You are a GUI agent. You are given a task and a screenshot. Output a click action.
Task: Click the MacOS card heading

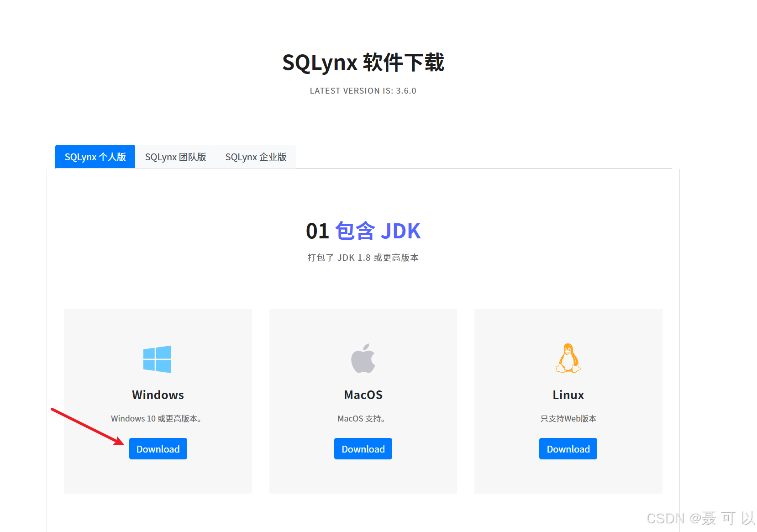pyautogui.click(x=363, y=395)
